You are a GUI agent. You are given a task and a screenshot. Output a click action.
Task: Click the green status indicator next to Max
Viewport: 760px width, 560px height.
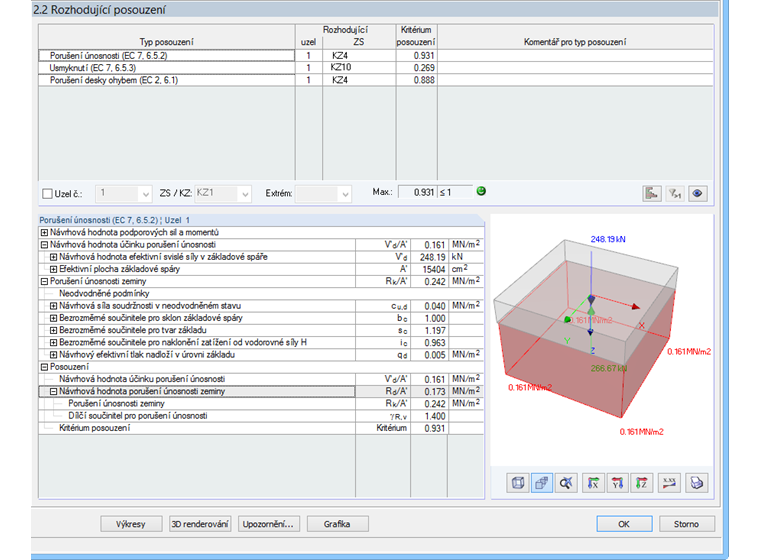pos(481,191)
